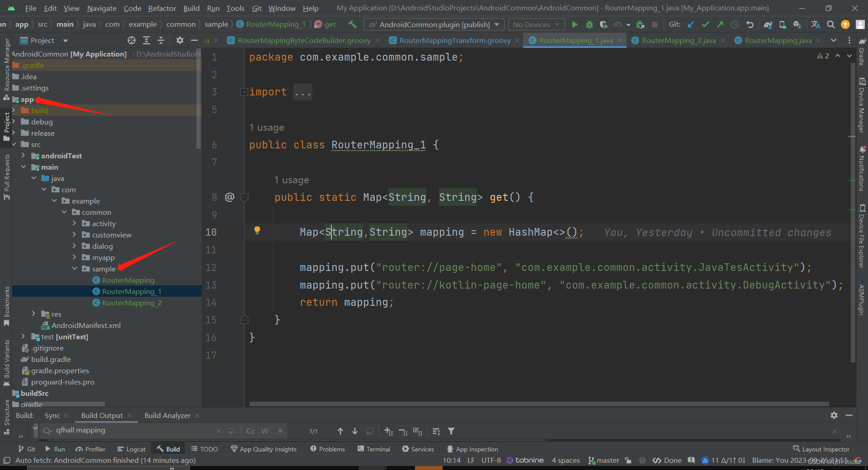
Task: Expand the androidTest folder
Action: pyautogui.click(x=24, y=156)
